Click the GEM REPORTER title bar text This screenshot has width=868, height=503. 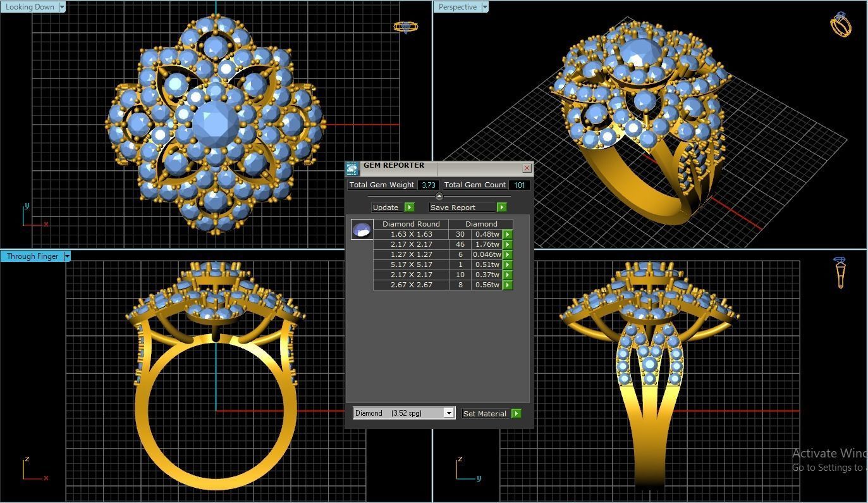tap(394, 166)
